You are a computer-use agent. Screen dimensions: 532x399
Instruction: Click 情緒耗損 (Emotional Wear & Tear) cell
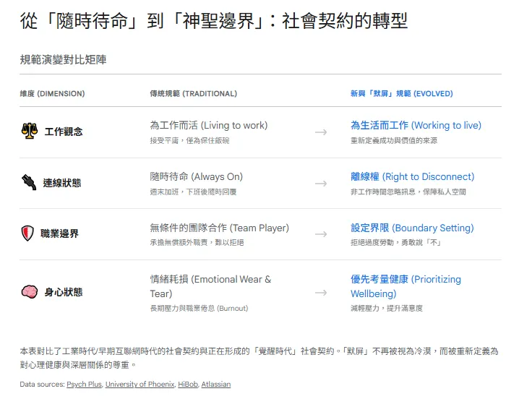[210, 286]
